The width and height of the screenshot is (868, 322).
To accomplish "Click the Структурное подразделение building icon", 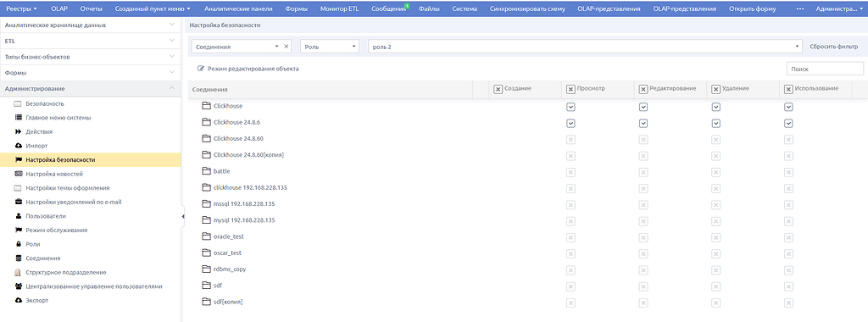I will (19, 272).
